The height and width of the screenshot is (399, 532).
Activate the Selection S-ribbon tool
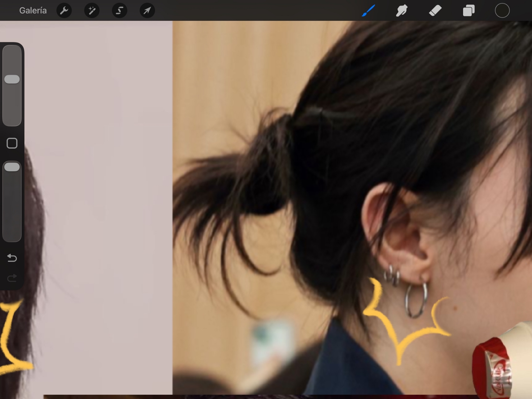(119, 11)
